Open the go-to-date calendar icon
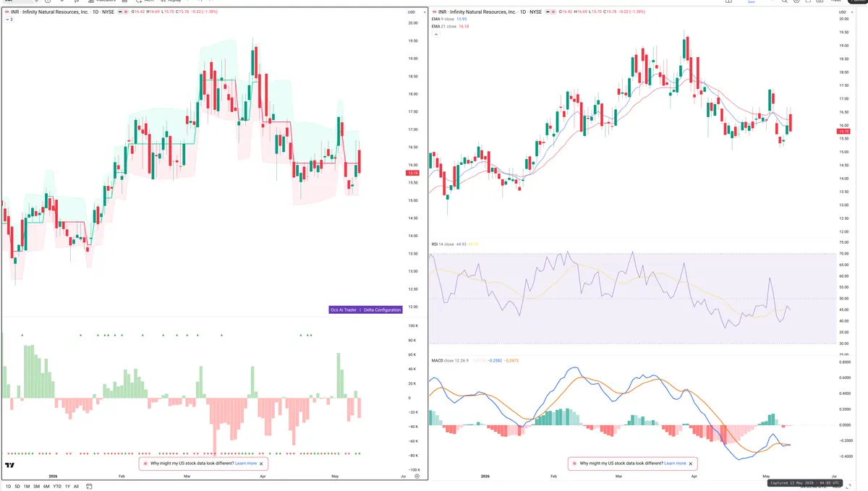Image resolution: width=868 pixels, height=491 pixels. pos(89,486)
